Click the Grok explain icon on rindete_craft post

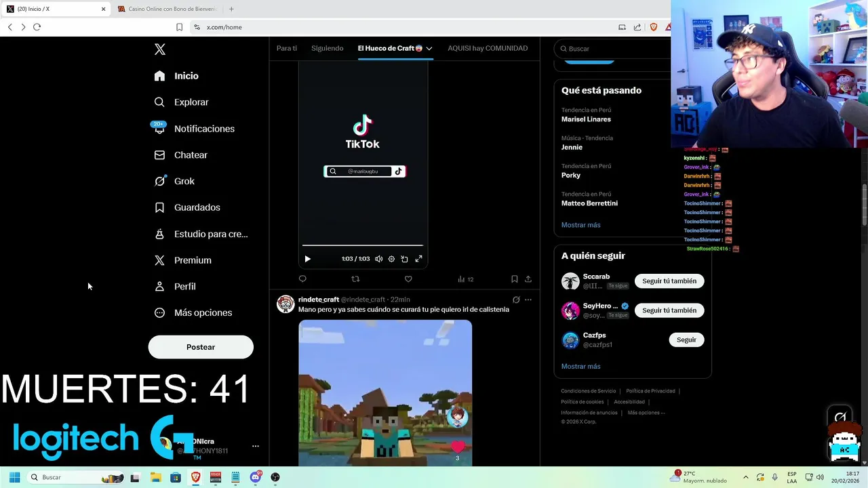(x=516, y=300)
